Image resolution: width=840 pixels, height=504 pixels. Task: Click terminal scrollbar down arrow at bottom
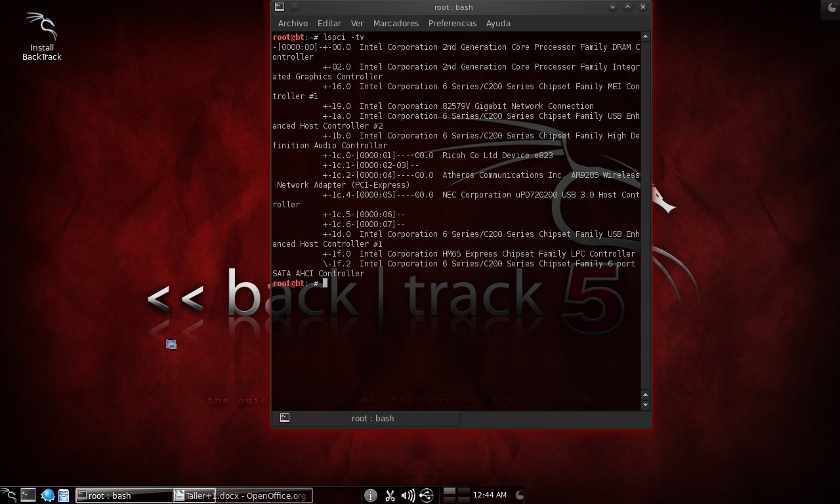click(645, 405)
